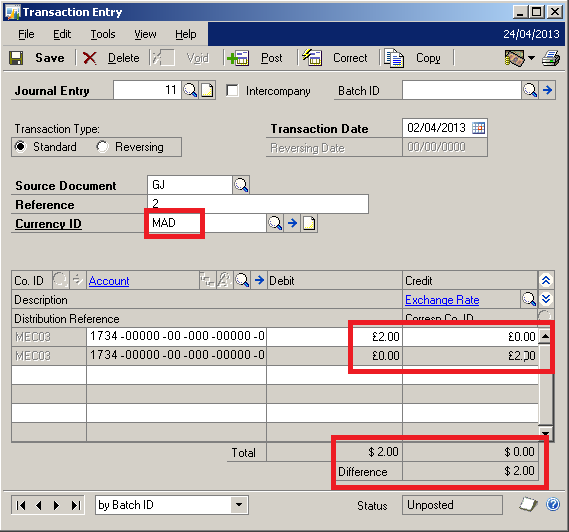
Task: Click the Currency ID label link
Action: (x=48, y=224)
